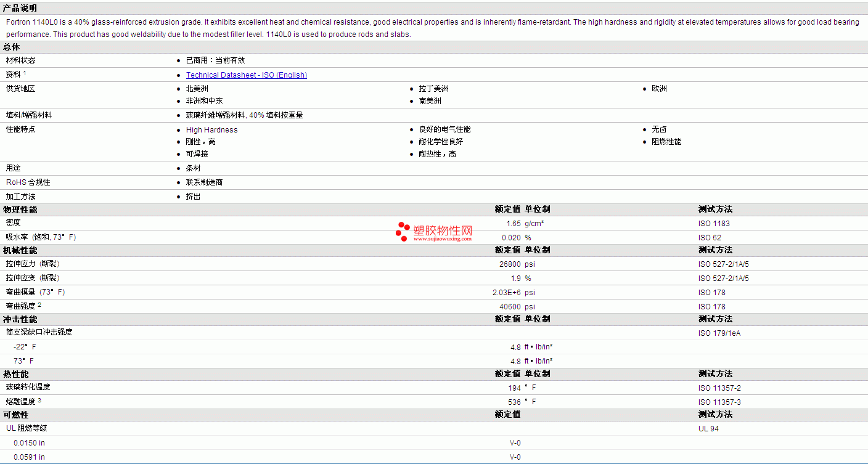The width and height of the screenshot is (868, 464).
Task: Click the RoHS 合规性 row label
Action: pyautogui.click(x=28, y=182)
